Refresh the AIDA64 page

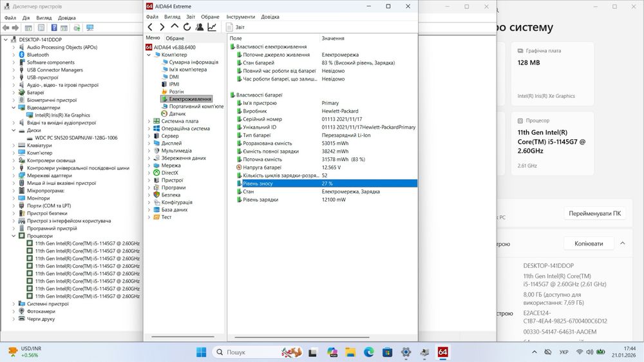pos(187,27)
